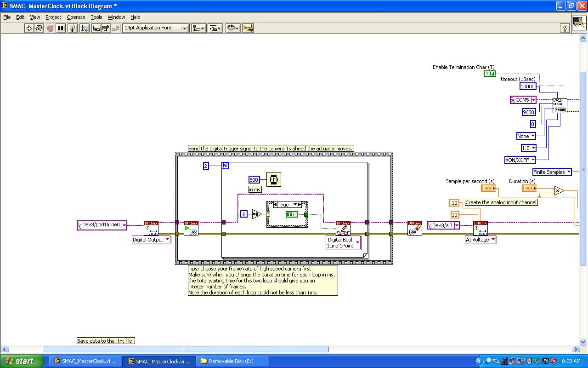This screenshot has height=368, width=588.
Task: Select the DAQmx Write node
Action: (343, 228)
